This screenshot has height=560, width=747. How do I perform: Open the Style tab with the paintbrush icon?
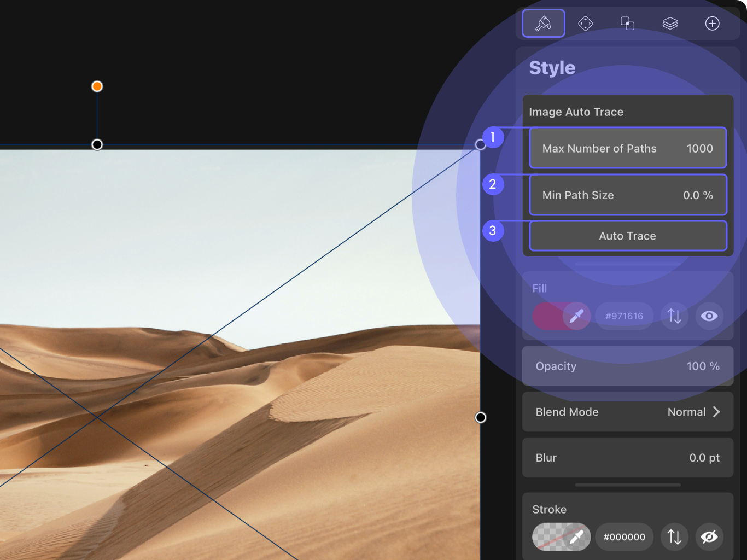(543, 23)
